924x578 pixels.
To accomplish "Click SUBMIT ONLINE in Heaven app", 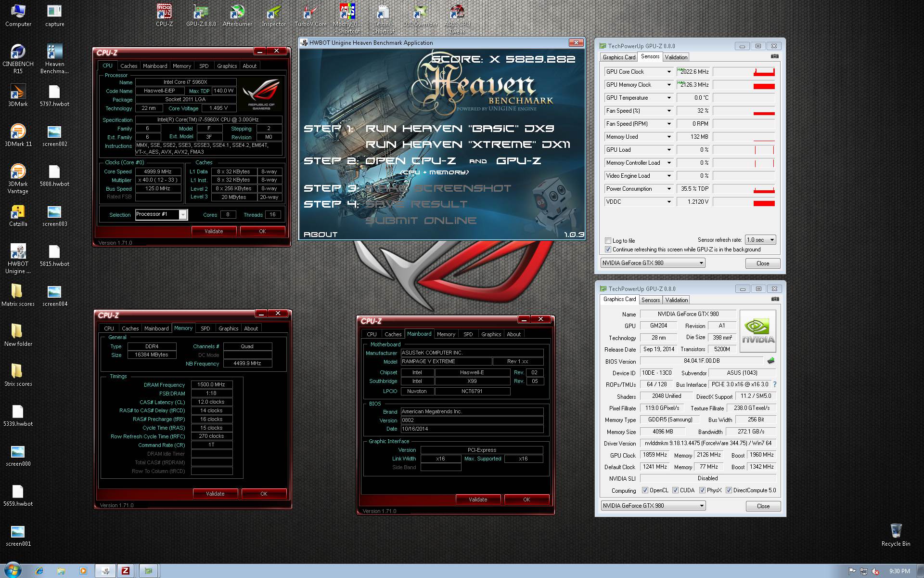I will pos(421,221).
